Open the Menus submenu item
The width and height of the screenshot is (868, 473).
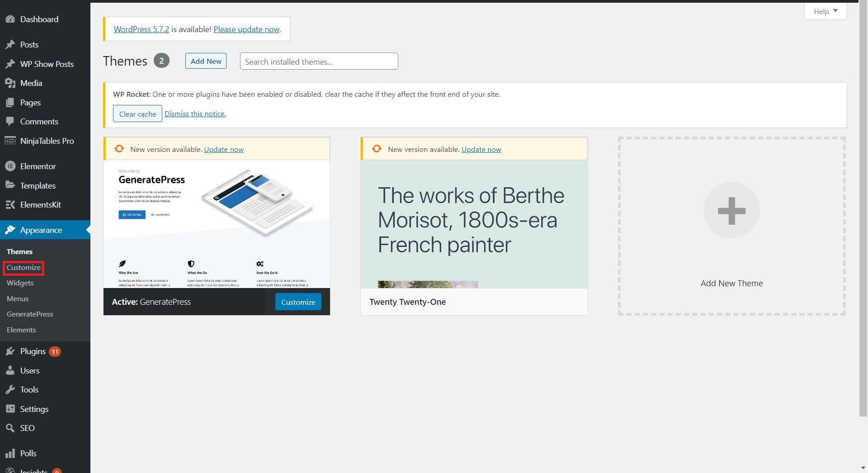pos(18,299)
